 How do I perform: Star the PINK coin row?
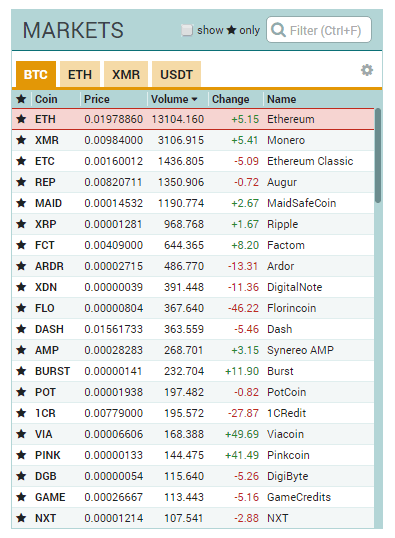[x=21, y=455]
